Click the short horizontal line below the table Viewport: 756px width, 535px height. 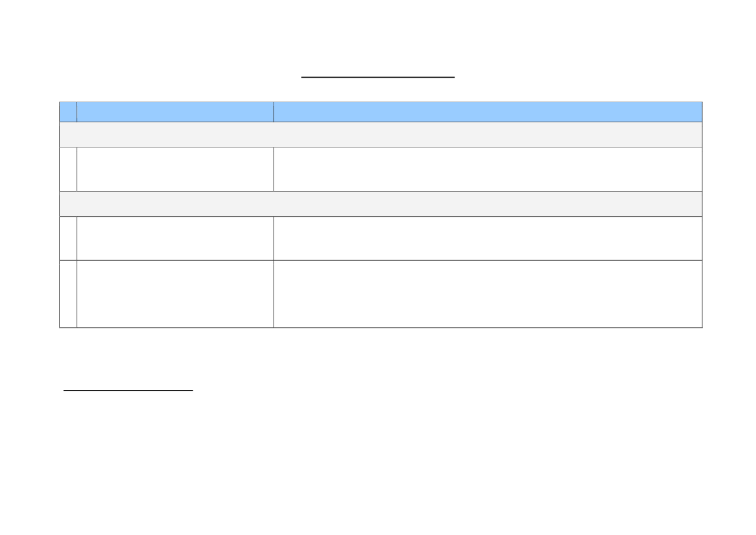click(x=128, y=390)
